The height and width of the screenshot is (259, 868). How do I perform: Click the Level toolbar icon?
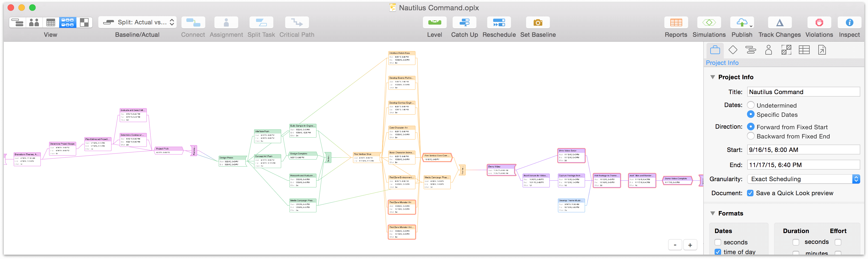coord(435,23)
